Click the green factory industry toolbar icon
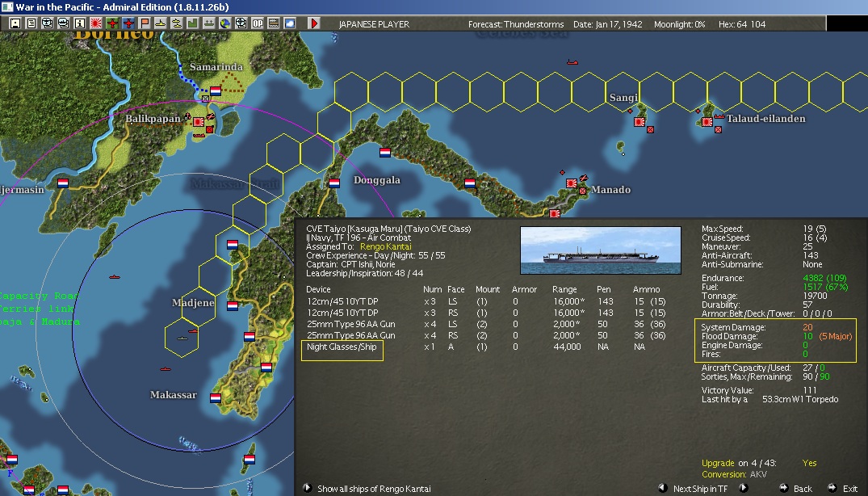This screenshot has height=496, width=868. pos(192,23)
